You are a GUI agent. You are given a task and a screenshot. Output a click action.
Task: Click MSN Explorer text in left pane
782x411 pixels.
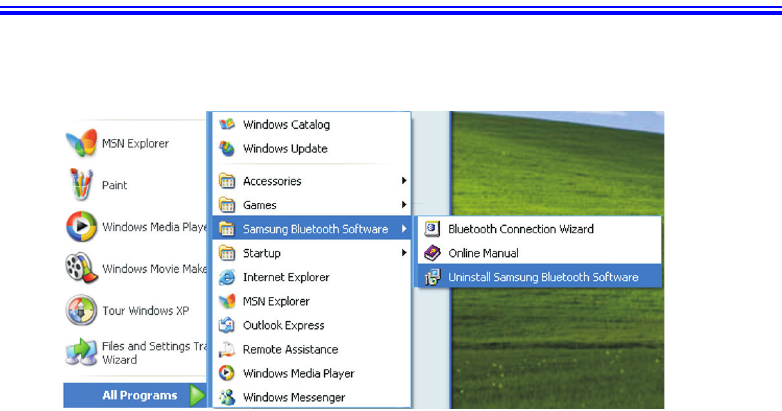click(x=135, y=144)
